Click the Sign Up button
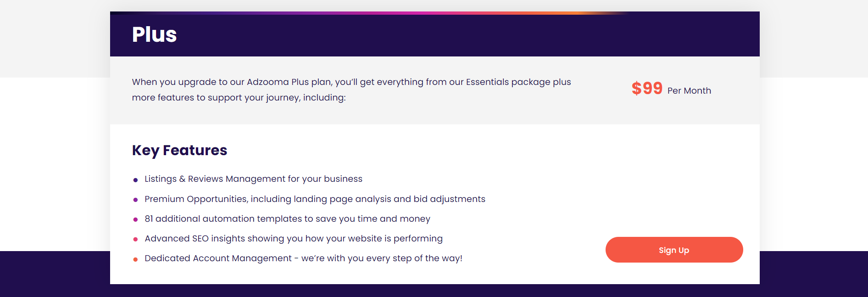 pyautogui.click(x=674, y=250)
